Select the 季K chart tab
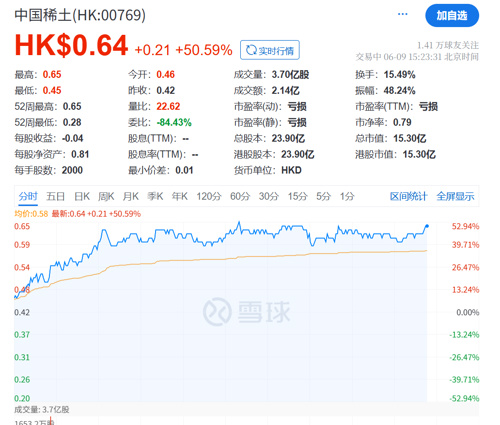The width and height of the screenshot is (500, 425). [x=155, y=196]
